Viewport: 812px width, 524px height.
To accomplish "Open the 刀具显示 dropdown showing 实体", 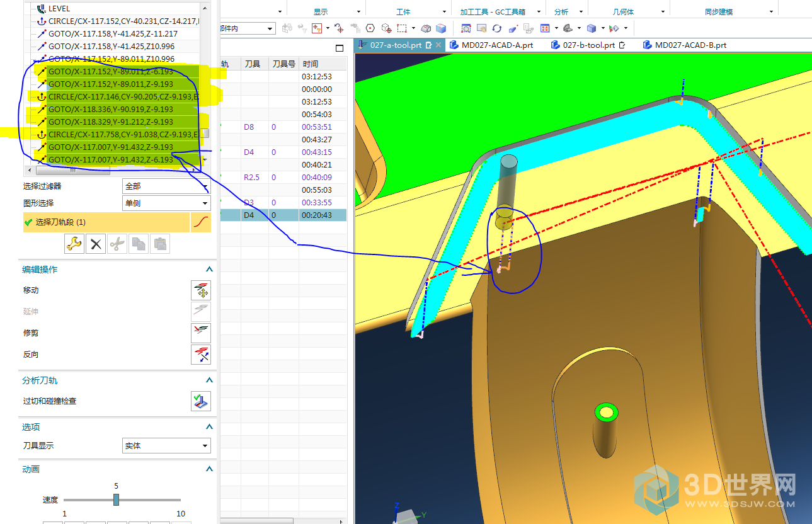I will click(x=166, y=446).
